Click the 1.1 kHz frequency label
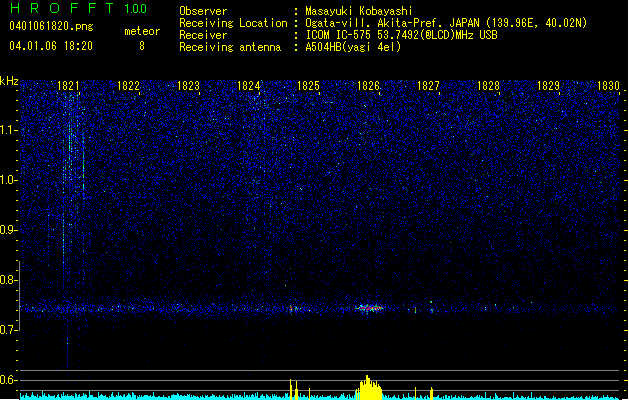 click(x=8, y=130)
